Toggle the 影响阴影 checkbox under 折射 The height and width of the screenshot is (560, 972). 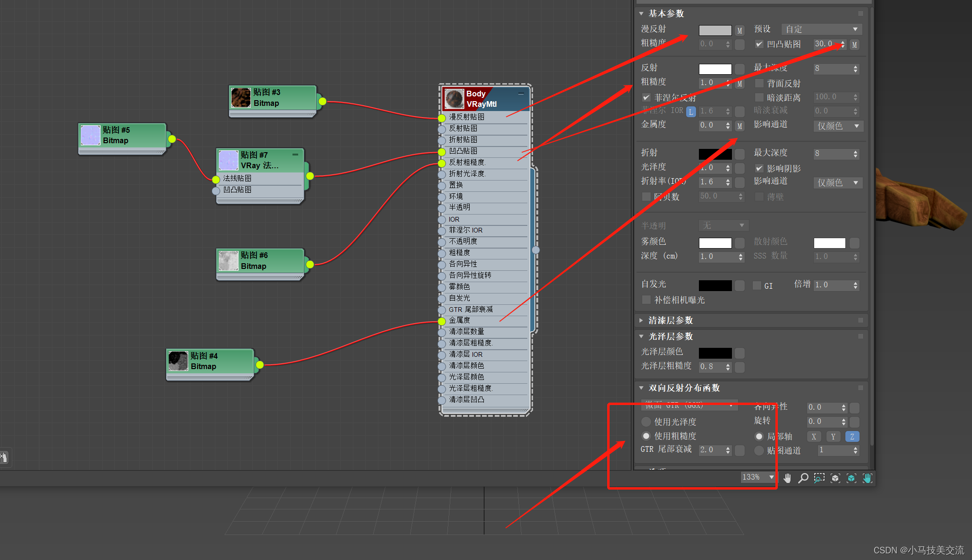[x=760, y=169]
